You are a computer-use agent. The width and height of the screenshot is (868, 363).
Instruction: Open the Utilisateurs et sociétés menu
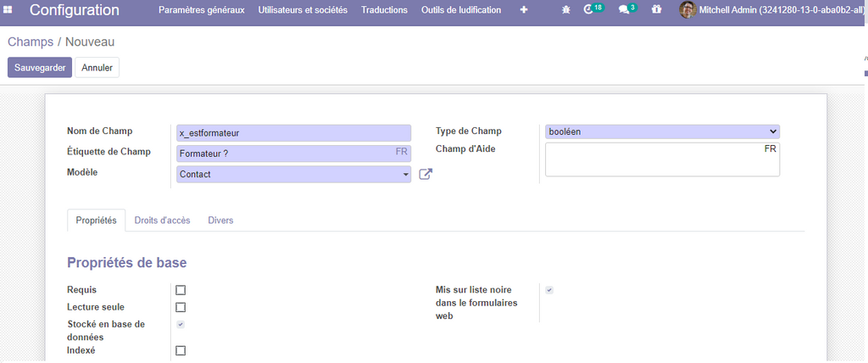click(x=302, y=10)
